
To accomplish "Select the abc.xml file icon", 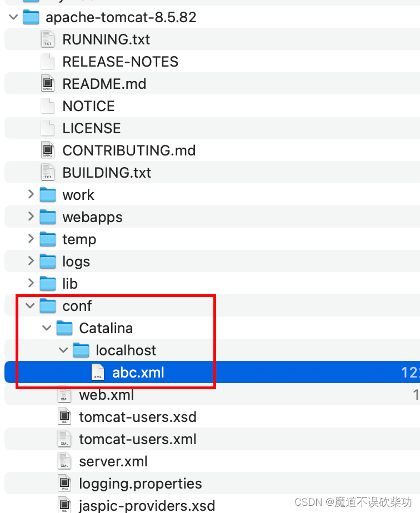I will [98, 373].
